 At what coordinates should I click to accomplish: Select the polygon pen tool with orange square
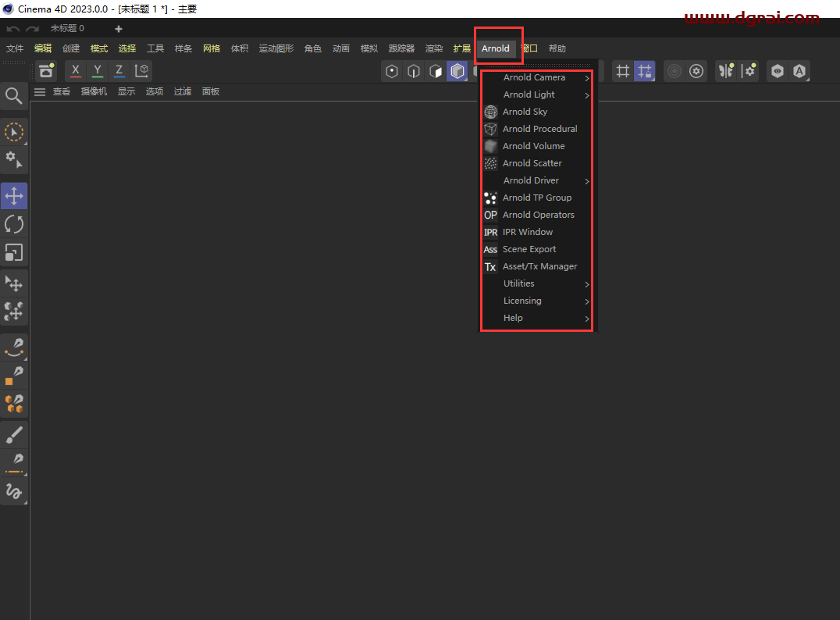pos(14,375)
